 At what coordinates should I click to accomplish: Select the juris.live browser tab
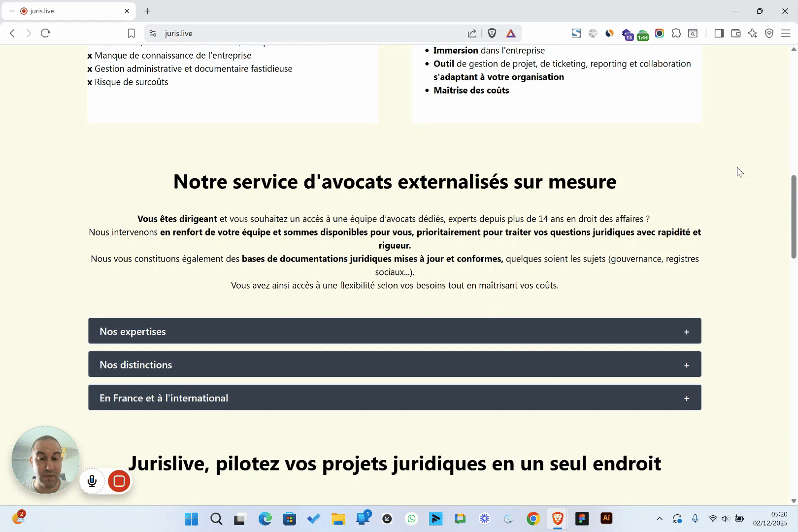coord(69,11)
